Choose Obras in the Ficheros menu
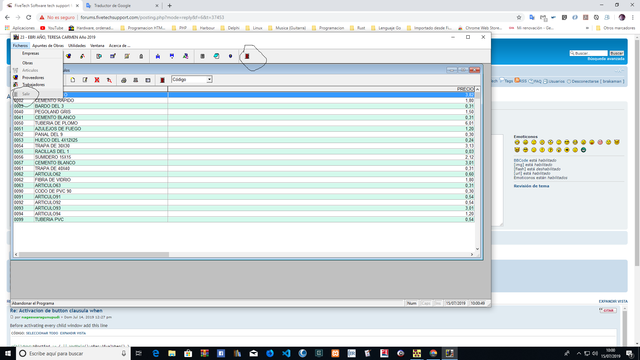640x360 pixels. pyautogui.click(x=28, y=63)
